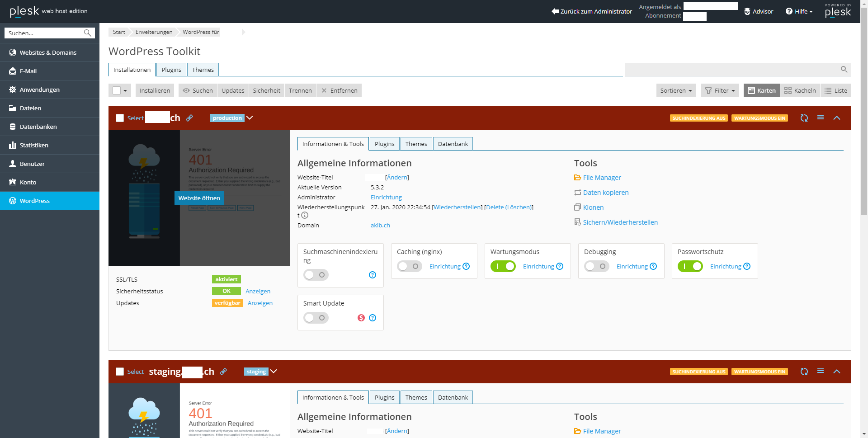
Task: Switch to top-level Plugins tab
Action: pos(171,70)
